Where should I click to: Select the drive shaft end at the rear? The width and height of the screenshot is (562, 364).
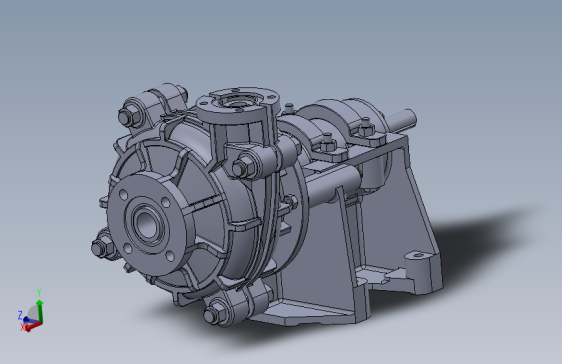(x=402, y=119)
